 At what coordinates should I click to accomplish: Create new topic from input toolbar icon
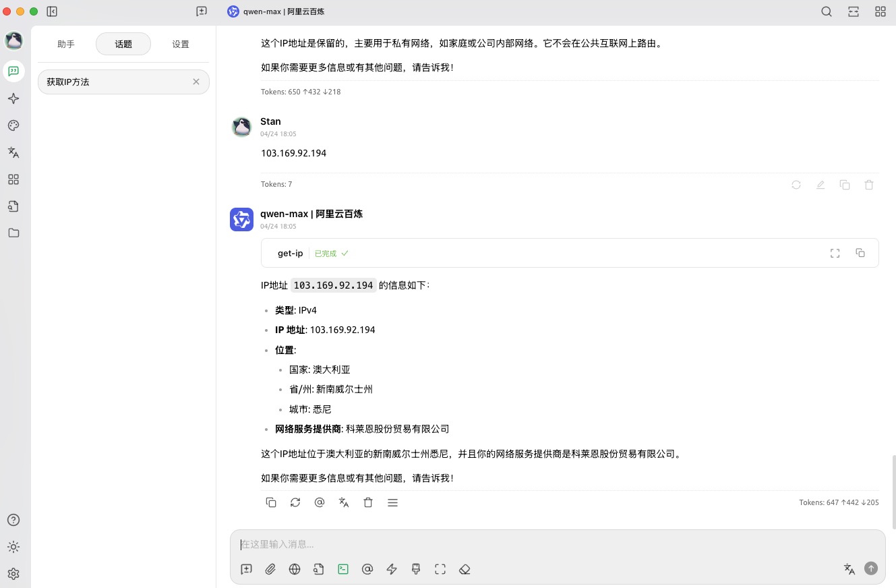pos(246,569)
